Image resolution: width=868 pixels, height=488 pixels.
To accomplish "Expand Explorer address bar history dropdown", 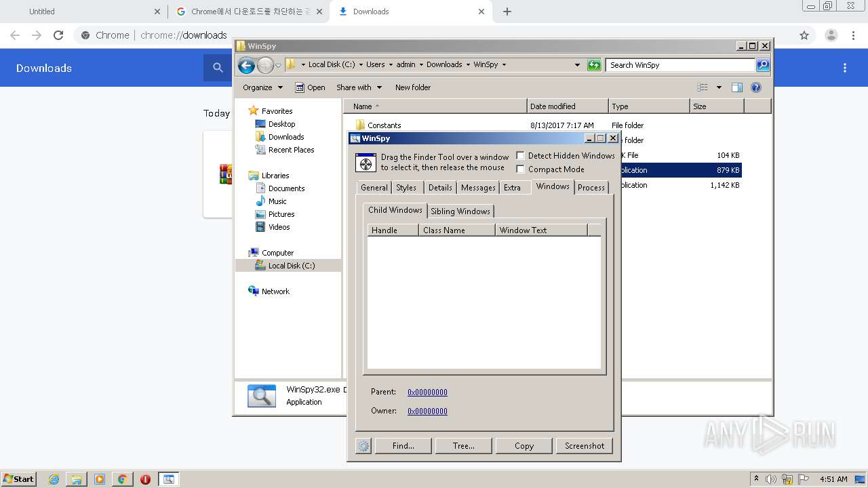I will coord(577,65).
